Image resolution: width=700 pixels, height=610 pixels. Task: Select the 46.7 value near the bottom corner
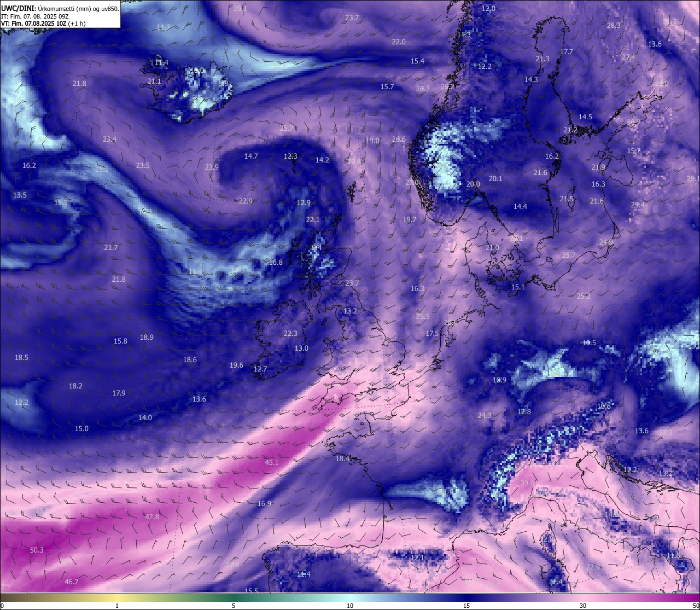(x=72, y=582)
